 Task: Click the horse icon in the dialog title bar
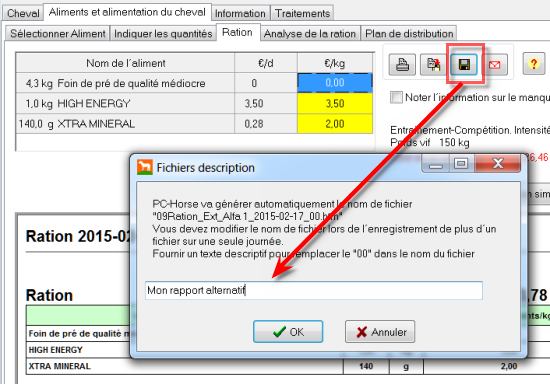coord(145,167)
